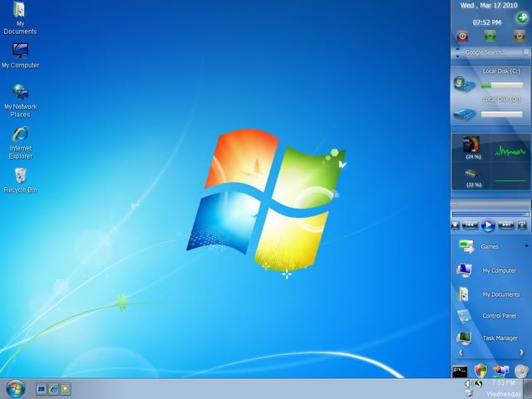Click the Windows Start orb
Viewport: 532px width, 399px height.
point(15,388)
